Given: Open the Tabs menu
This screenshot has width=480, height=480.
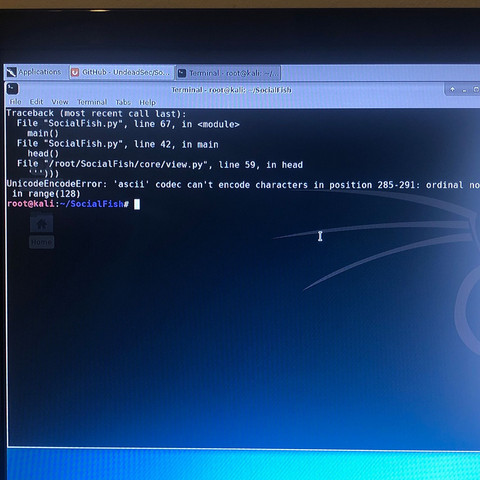Looking at the screenshot, I should point(123,102).
